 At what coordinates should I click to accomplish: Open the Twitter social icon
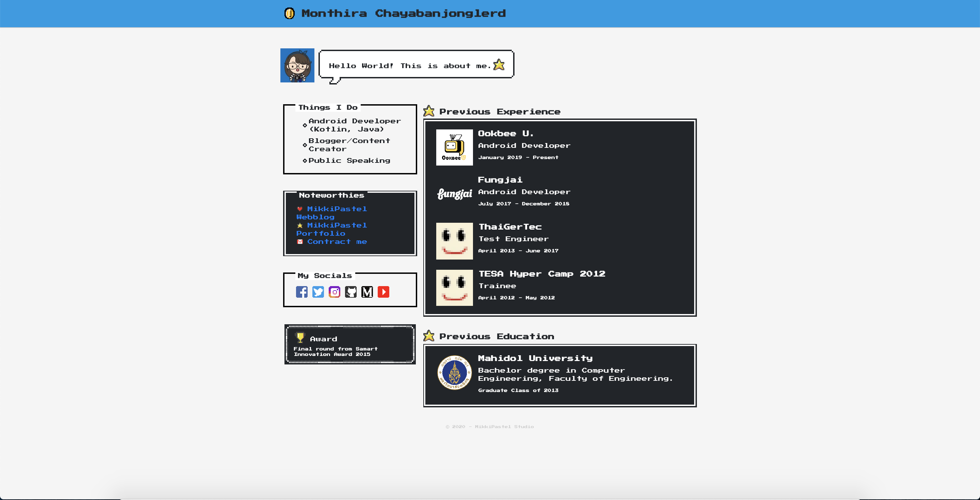[x=318, y=292]
